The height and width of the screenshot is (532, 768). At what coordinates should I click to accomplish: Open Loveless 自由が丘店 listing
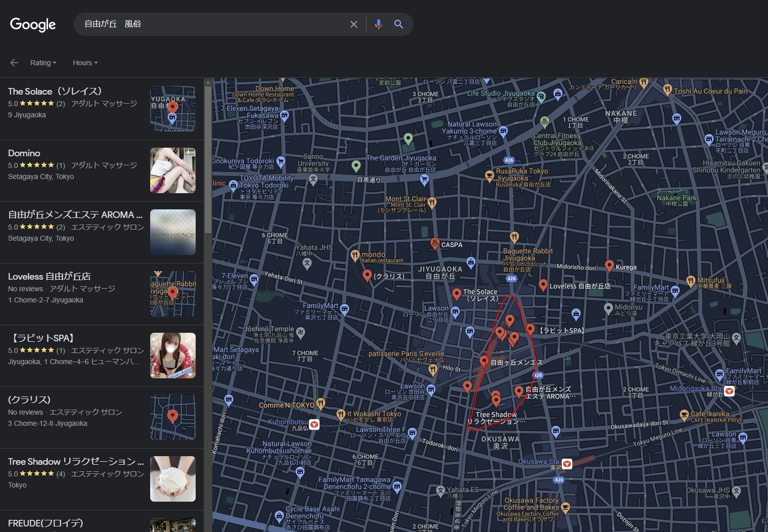pyautogui.click(x=102, y=294)
